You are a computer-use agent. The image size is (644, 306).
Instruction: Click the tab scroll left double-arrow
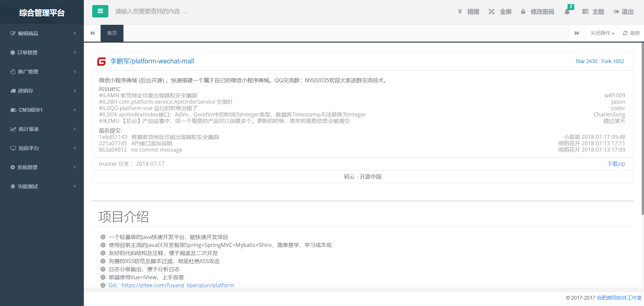[x=92, y=33]
